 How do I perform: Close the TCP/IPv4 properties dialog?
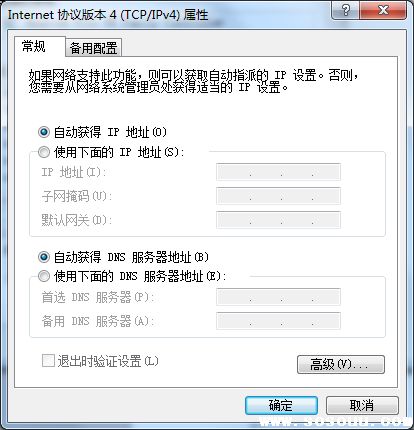pyautogui.click(x=383, y=10)
